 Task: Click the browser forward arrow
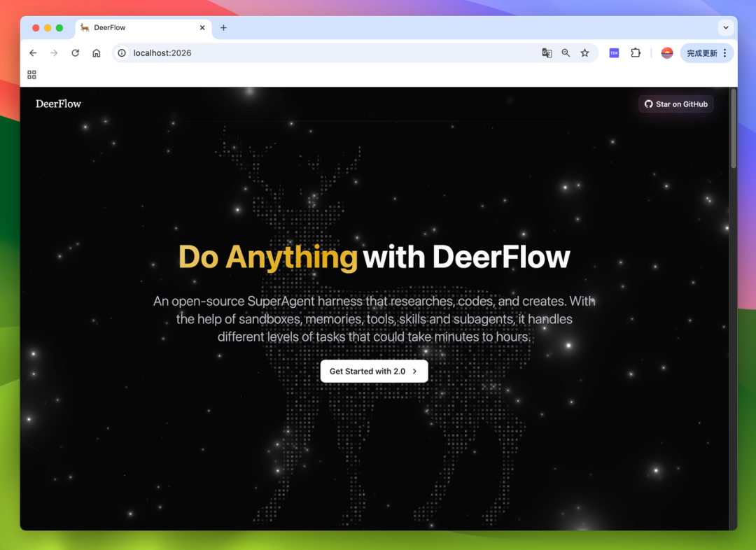[x=54, y=53]
